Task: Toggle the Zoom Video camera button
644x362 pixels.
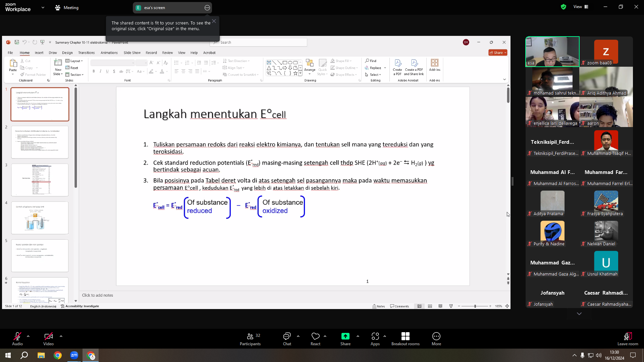Action: [48, 339]
